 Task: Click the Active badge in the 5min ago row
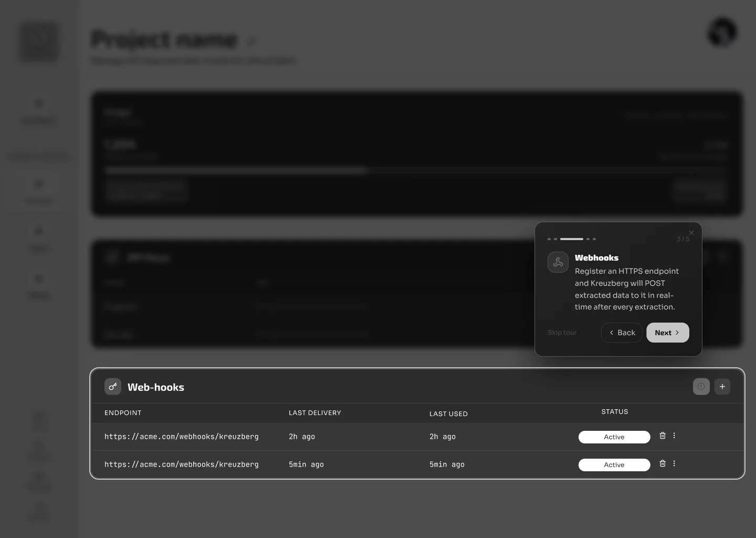614,465
